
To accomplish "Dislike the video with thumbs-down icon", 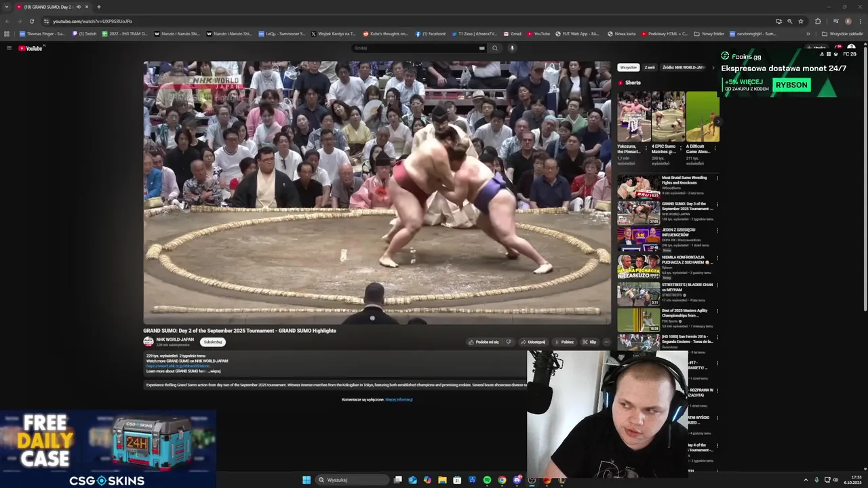I will (x=509, y=342).
